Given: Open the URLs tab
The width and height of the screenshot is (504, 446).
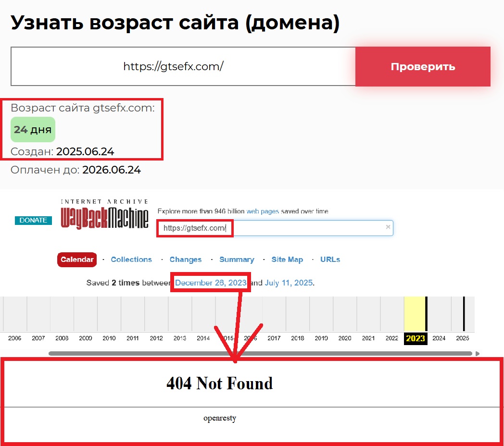Looking at the screenshot, I should click(x=330, y=260).
